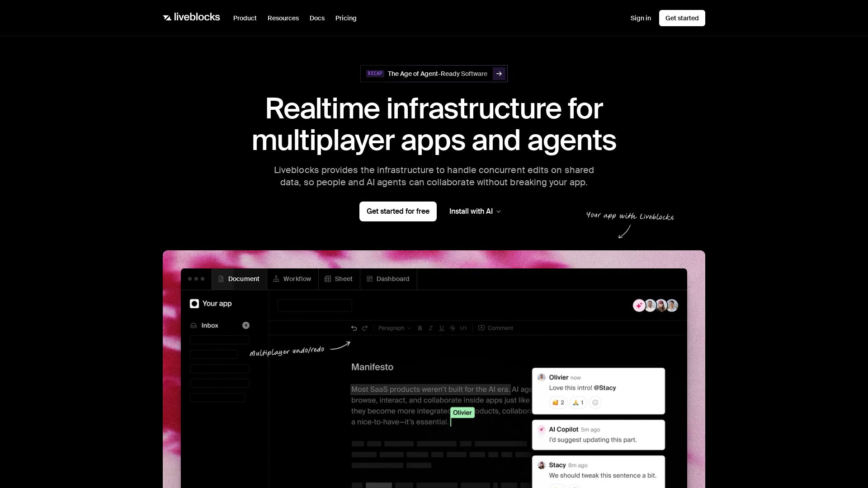868x488 pixels.
Task: Click Olivier's avatar in the comment thread
Action: pos(542,377)
